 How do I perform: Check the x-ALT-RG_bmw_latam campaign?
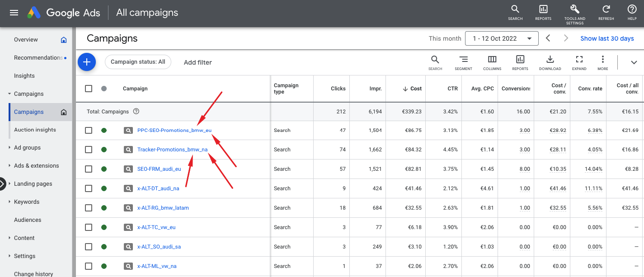coord(89,208)
